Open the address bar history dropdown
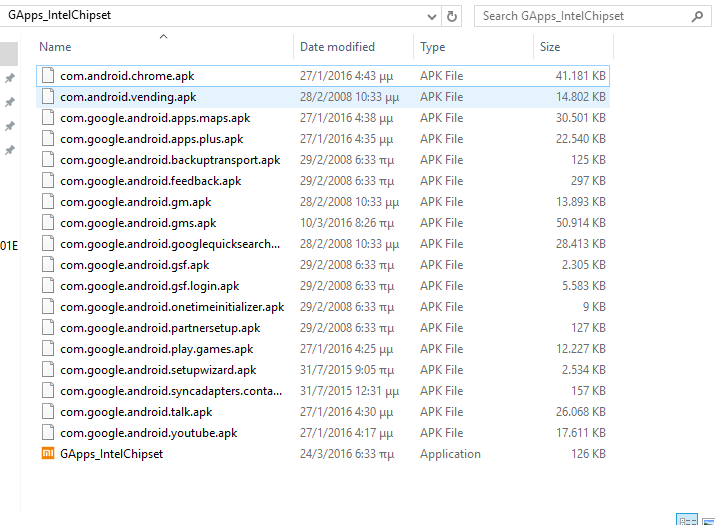The height and width of the screenshot is (525, 715). point(432,17)
